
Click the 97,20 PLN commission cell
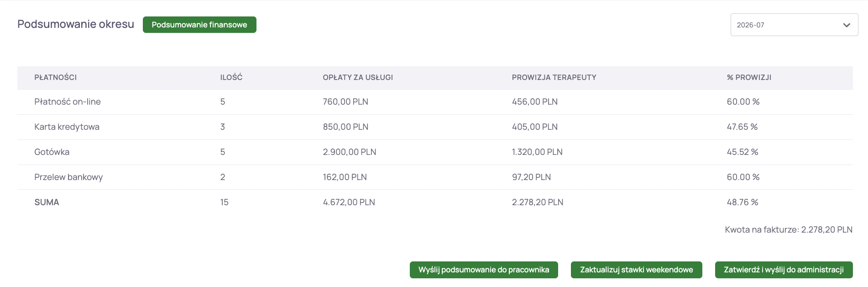click(531, 177)
